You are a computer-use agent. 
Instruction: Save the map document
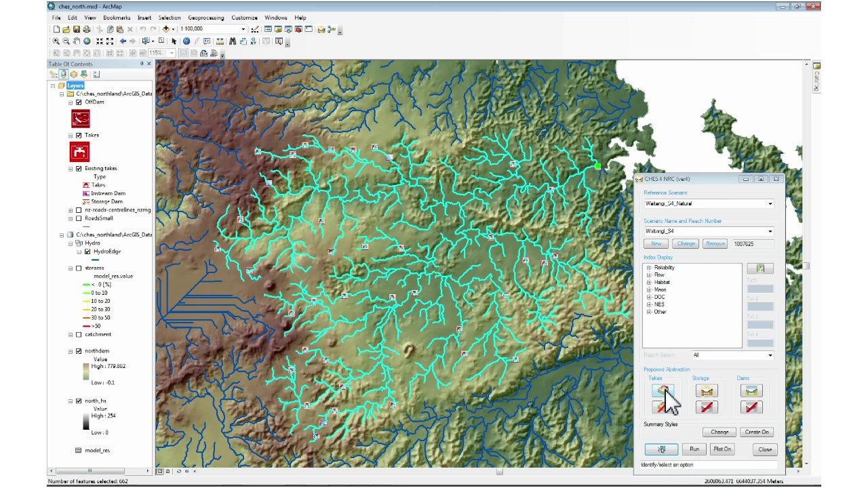click(x=77, y=29)
